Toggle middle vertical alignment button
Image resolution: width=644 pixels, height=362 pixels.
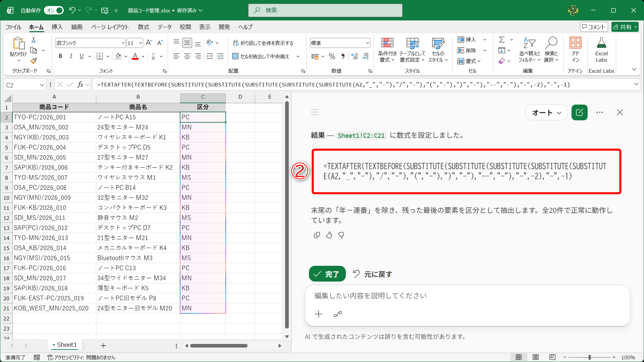point(187,43)
